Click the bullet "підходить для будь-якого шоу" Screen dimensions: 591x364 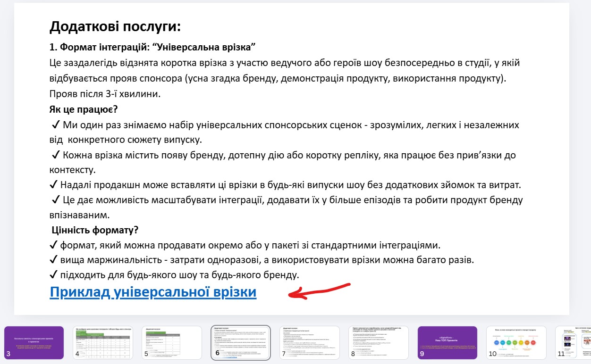174,274
